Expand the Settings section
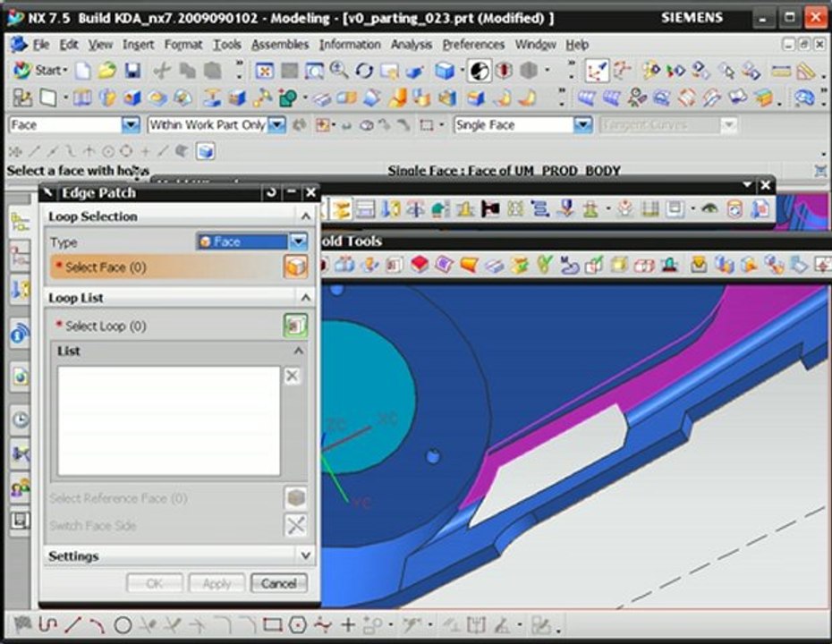The image size is (832, 644). pos(306,555)
